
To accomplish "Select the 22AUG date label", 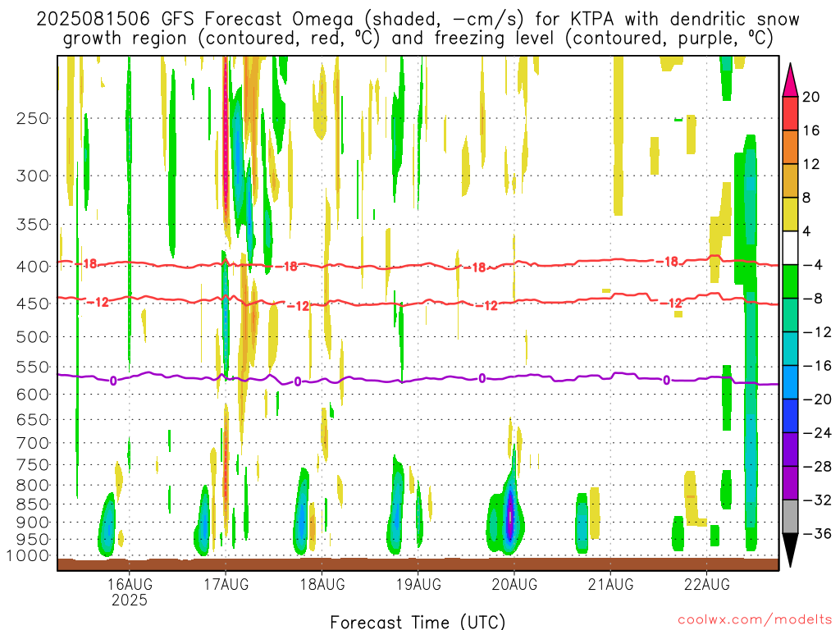I will pos(706,584).
